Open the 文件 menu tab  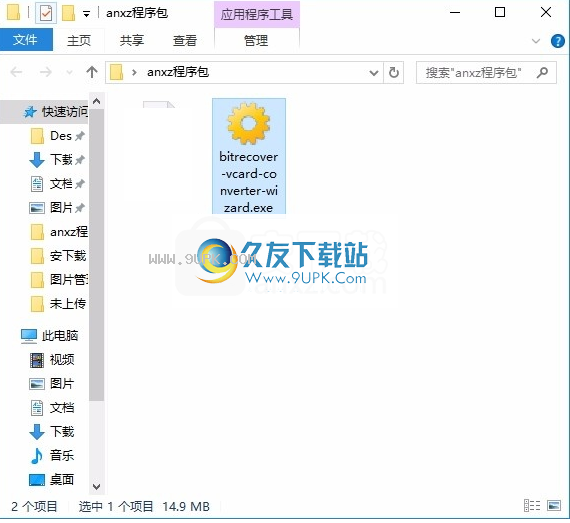coord(26,40)
